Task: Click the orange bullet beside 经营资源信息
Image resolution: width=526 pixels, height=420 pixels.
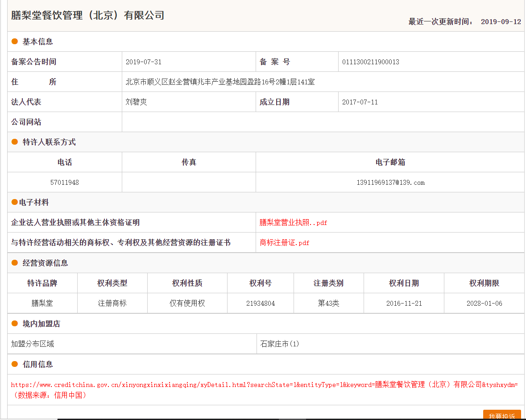Action: (15, 263)
